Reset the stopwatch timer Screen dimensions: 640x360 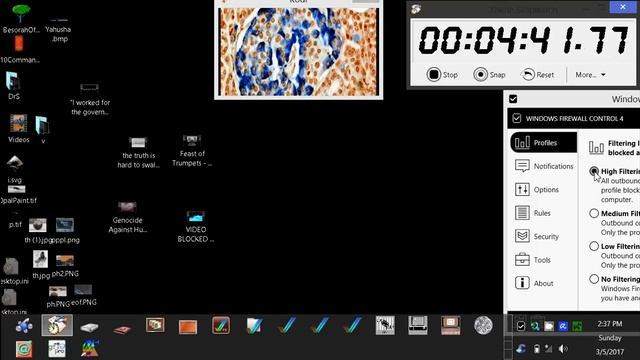point(537,75)
